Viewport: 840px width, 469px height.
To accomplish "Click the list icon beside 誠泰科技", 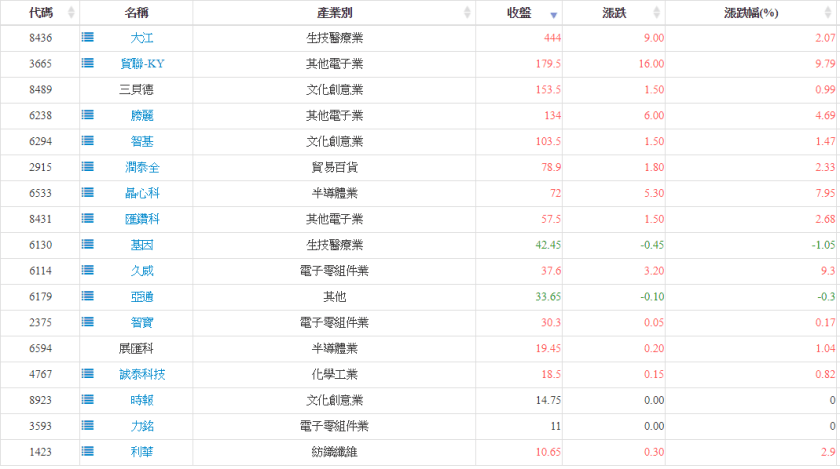I will point(88,375).
